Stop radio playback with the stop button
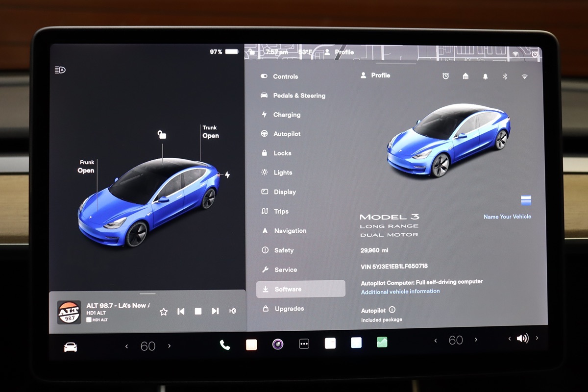This screenshot has height=392, width=588. point(198,311)
